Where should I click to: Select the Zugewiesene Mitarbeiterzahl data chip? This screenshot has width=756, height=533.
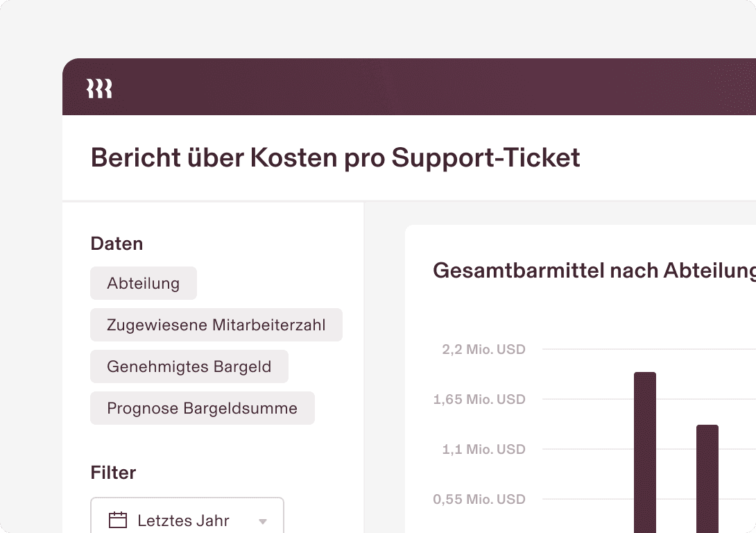click(x=216, y=325)
